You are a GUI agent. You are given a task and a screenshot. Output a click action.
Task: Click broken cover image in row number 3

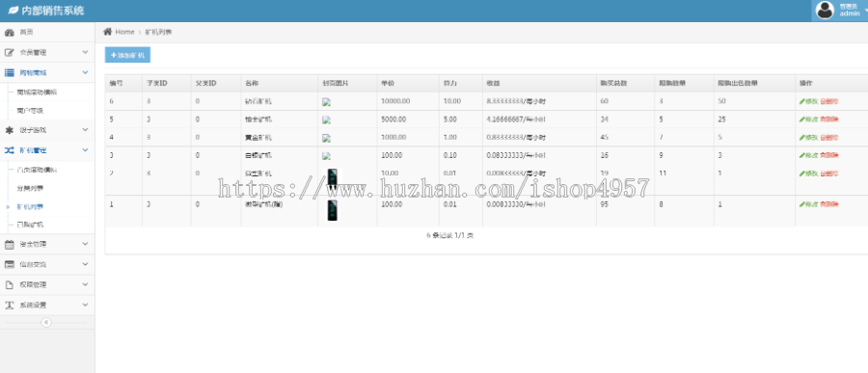[x=327, y=156]
